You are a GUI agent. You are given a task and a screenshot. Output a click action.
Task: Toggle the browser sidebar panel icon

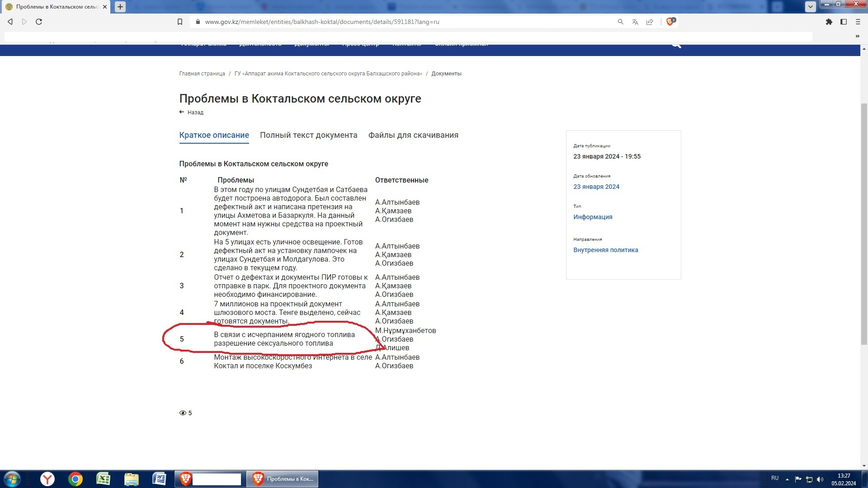pyautogui.click(x=844, y=22)
